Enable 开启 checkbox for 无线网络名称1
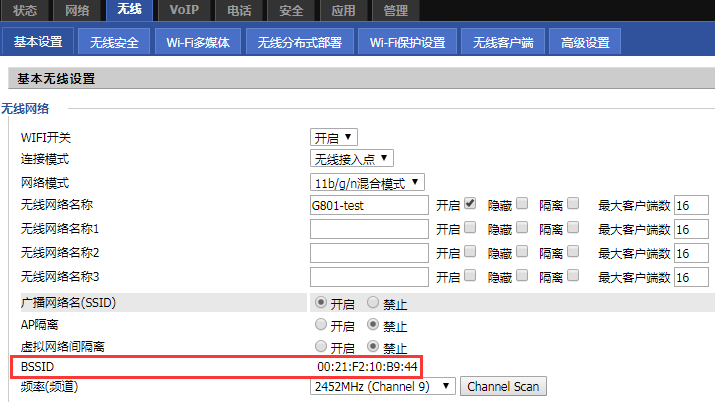 [x=470, y=227]
